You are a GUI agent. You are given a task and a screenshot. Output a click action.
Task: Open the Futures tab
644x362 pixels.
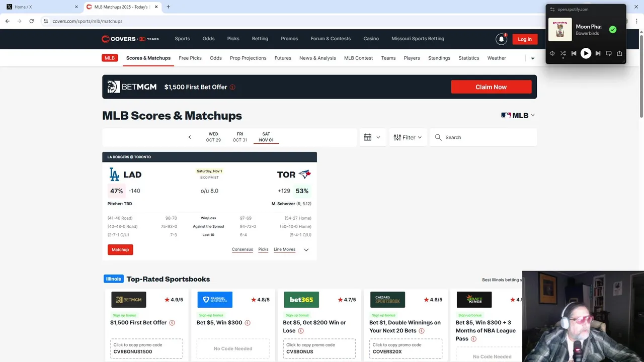pyautogui.click(x=283, y=58)
